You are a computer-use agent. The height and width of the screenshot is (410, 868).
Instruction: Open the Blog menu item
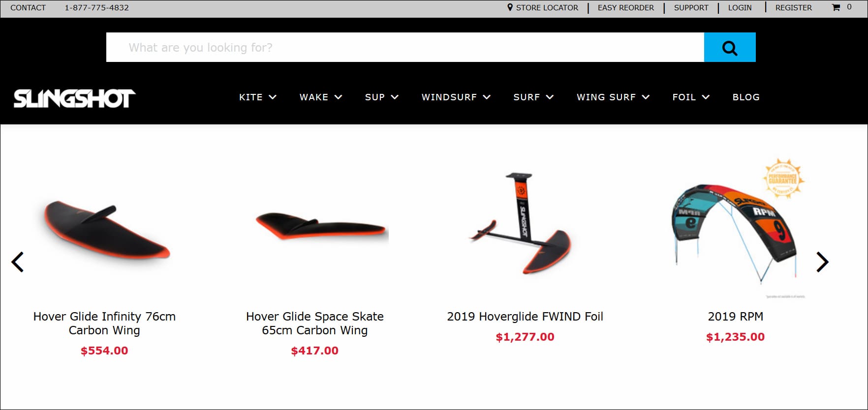(746, 97)
